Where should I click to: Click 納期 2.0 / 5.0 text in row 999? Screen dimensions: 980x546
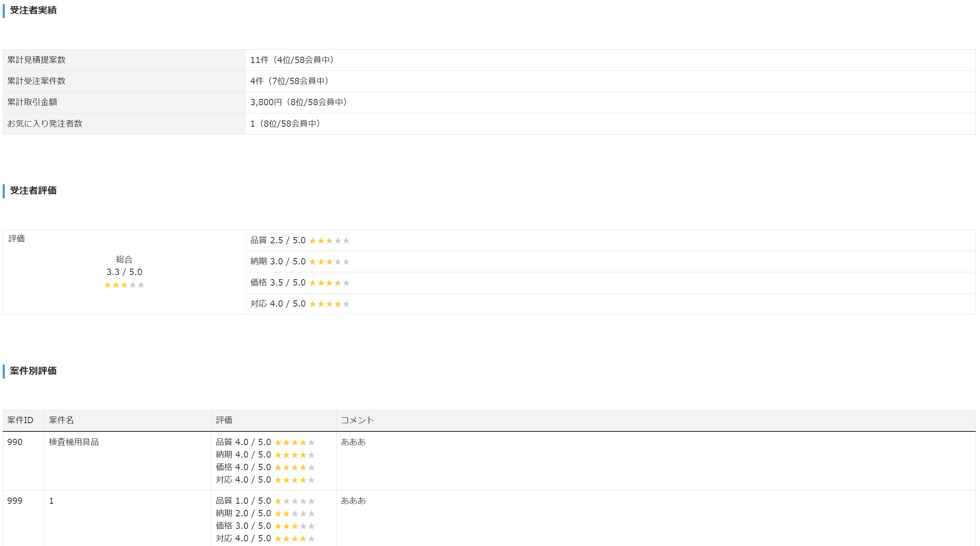click(x=244, y=514)
